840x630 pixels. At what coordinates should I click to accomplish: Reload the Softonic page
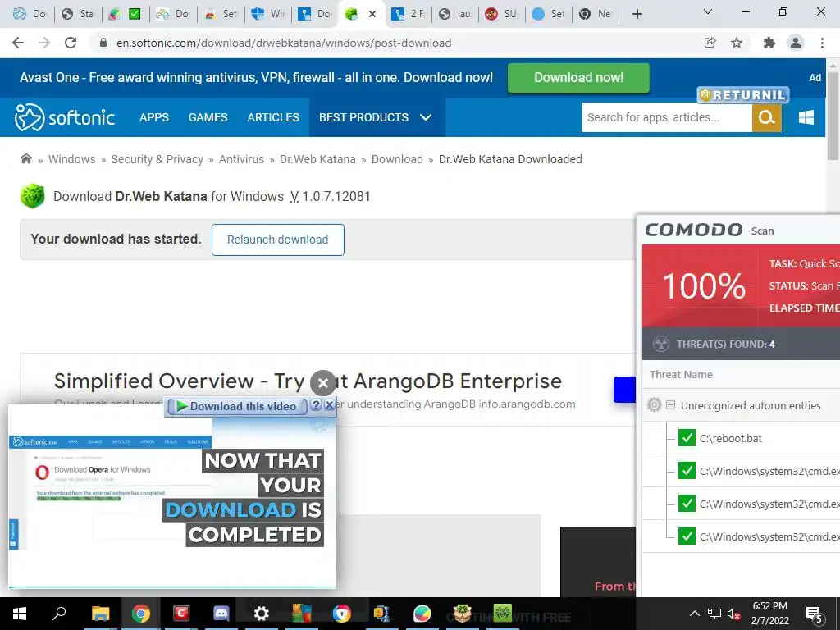pos(71,43)
